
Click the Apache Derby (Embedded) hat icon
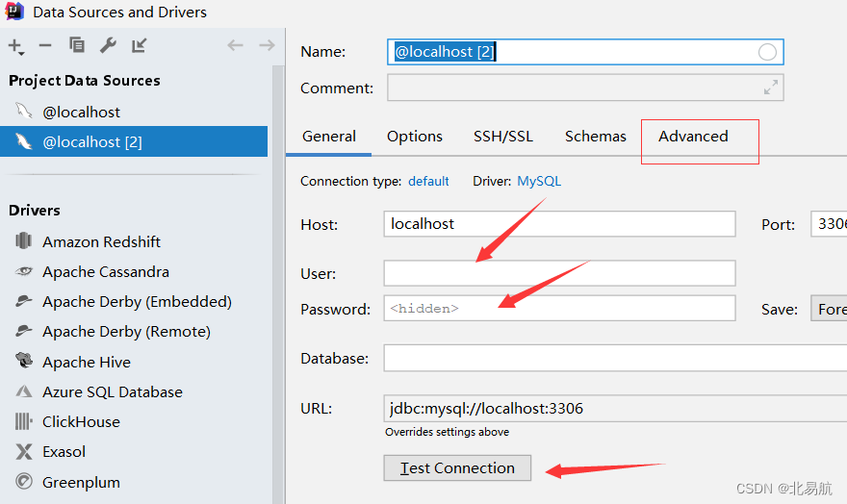click(24, 300)
